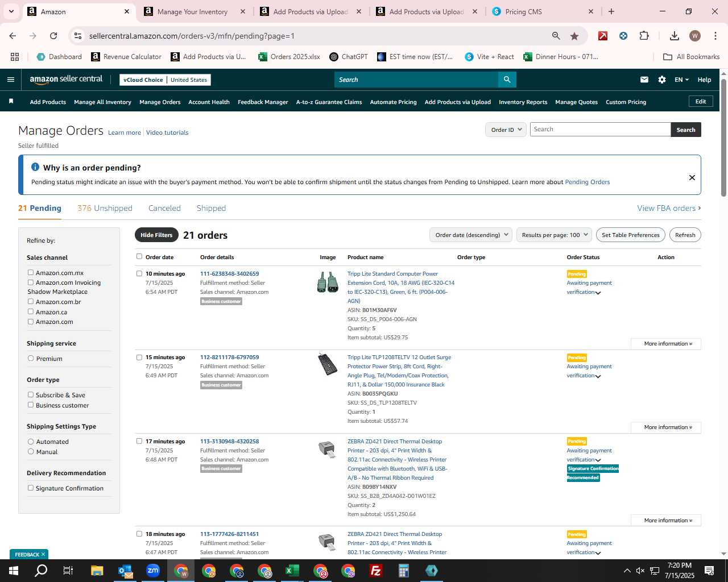
Task: Check the Business customer order type filter
Action: 31,405
